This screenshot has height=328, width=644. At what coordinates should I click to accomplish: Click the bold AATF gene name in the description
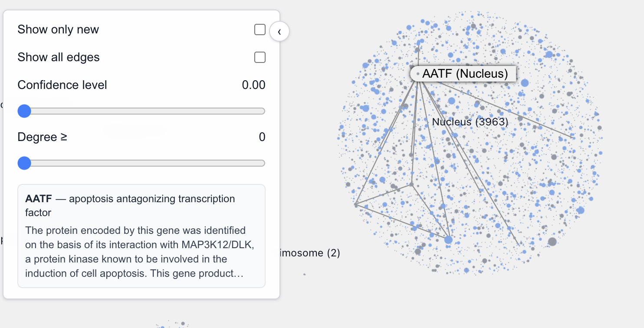(39, 199)
